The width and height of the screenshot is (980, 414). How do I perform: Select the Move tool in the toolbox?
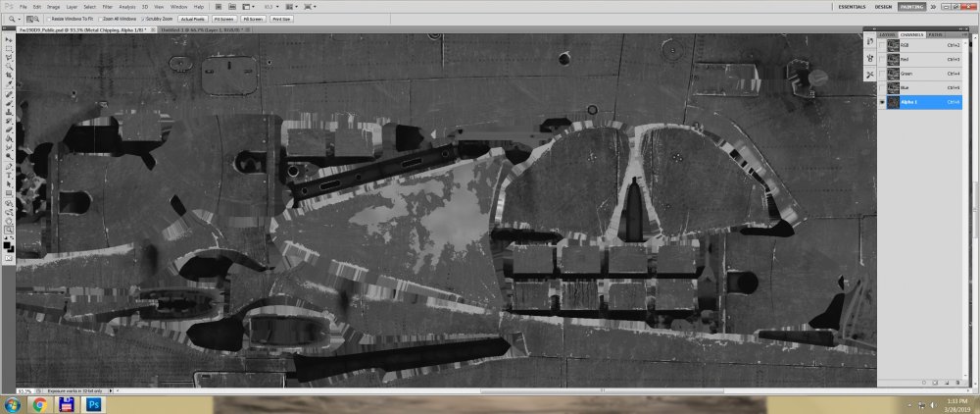coord(10,39)
